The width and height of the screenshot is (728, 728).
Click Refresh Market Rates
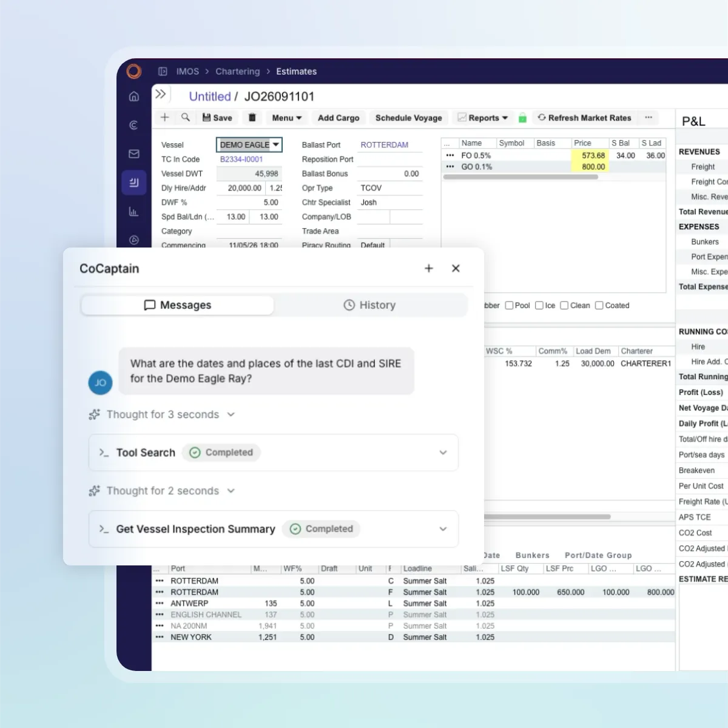(585, 118)
